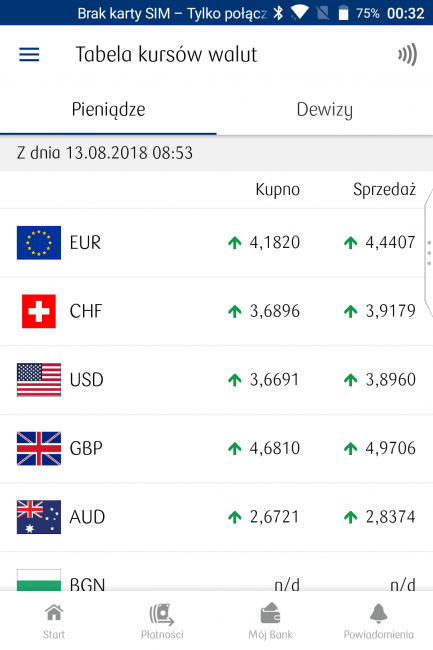Screen dimensions: 433x650
Task: Open the AUD currency row
Action: 216,517
